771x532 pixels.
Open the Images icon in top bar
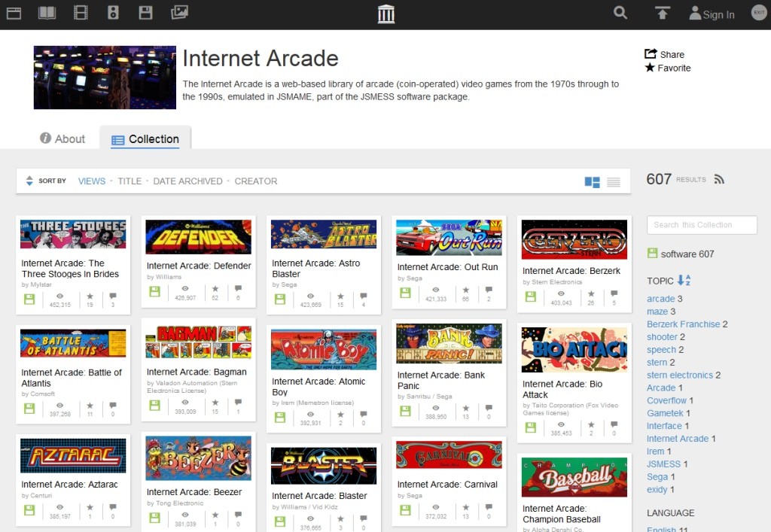[x=179, y=13]
